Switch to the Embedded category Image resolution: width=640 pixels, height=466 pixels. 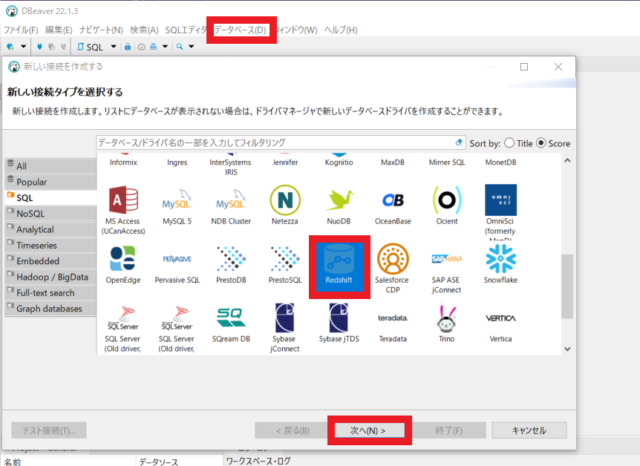(x=51, y=261)
